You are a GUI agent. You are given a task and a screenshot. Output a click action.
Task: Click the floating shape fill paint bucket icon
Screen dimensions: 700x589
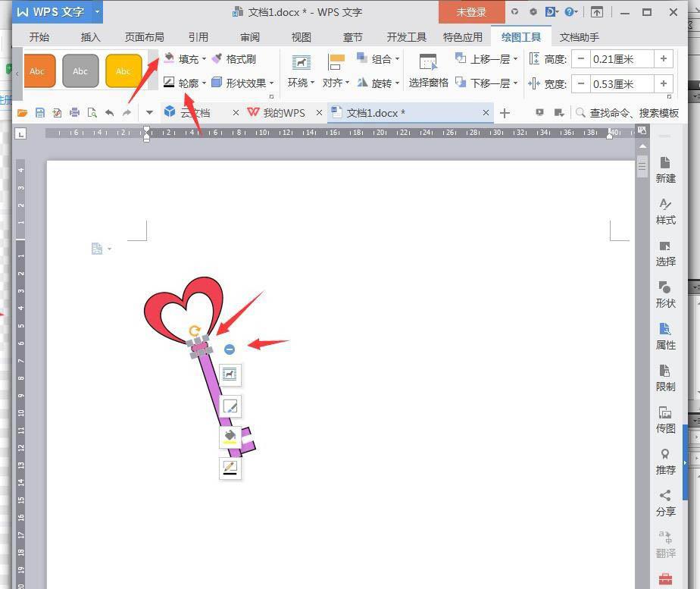pyautogui.click(x=230, y=437)
